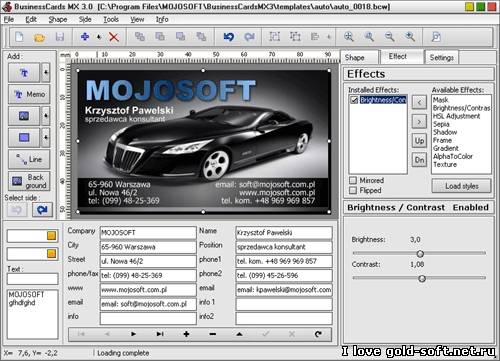The image size is (500, 361).
Task: Select Texture in Available Effects
Action: click(445, 164)
